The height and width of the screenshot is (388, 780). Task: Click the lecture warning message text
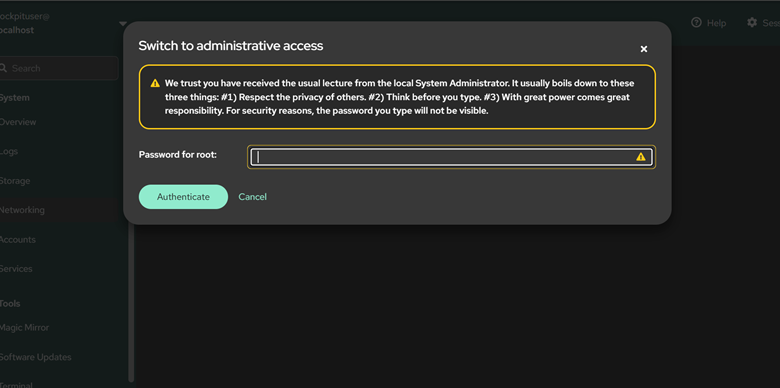point(399,97)
